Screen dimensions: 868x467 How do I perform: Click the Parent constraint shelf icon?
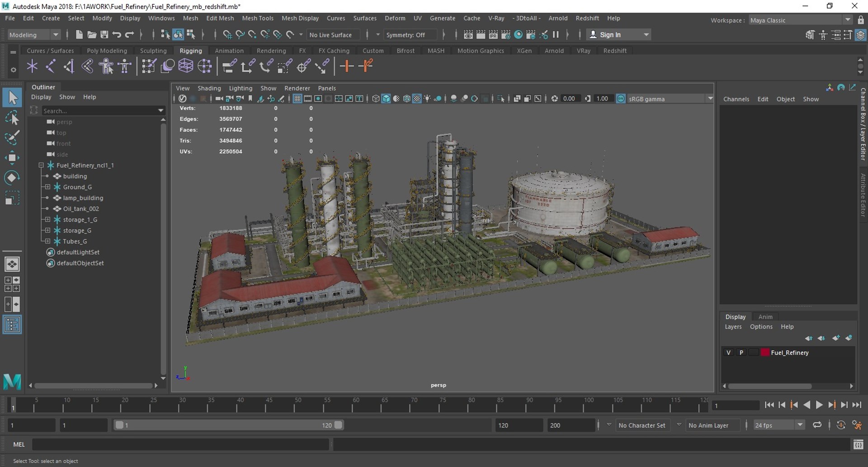229,67
